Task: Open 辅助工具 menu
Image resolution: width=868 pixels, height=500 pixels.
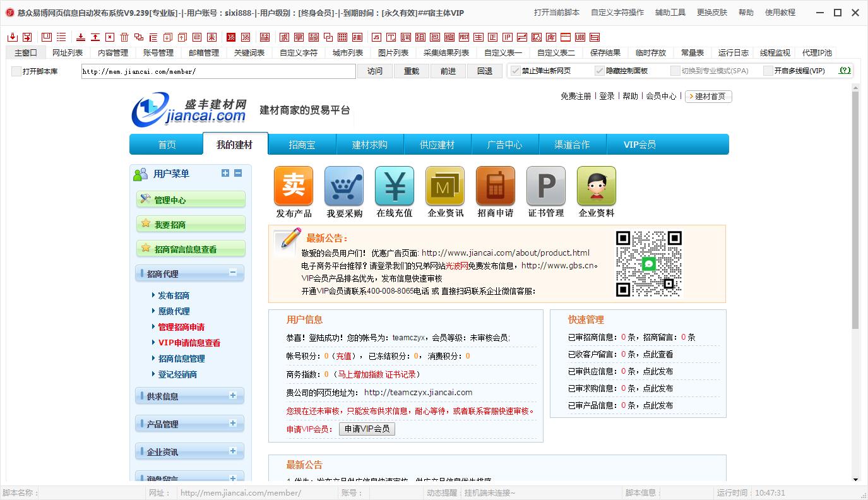Action: coord(670,12)
